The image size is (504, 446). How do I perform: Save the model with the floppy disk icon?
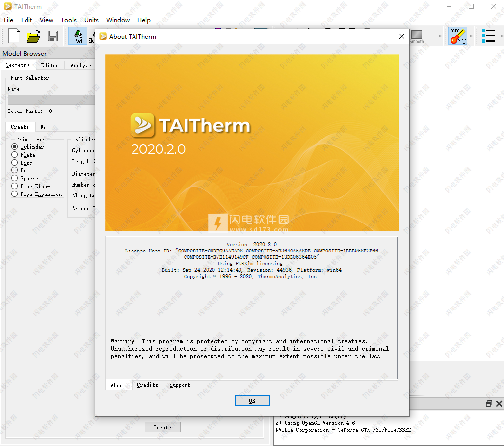click(53, 36)
